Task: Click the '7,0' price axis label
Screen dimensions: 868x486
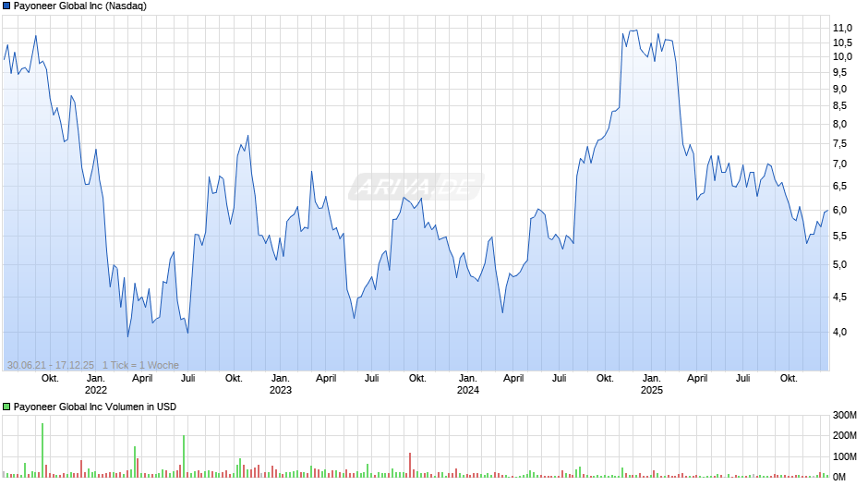Action: click(x=839, y=164)
